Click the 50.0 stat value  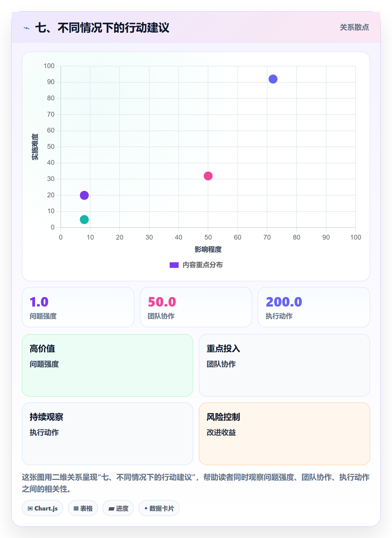162,302
